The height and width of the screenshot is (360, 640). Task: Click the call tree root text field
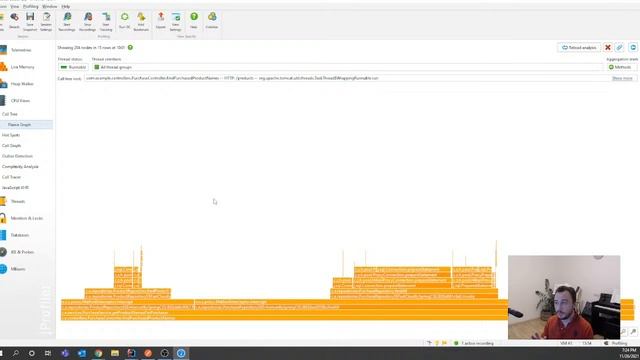pos(347,78)
